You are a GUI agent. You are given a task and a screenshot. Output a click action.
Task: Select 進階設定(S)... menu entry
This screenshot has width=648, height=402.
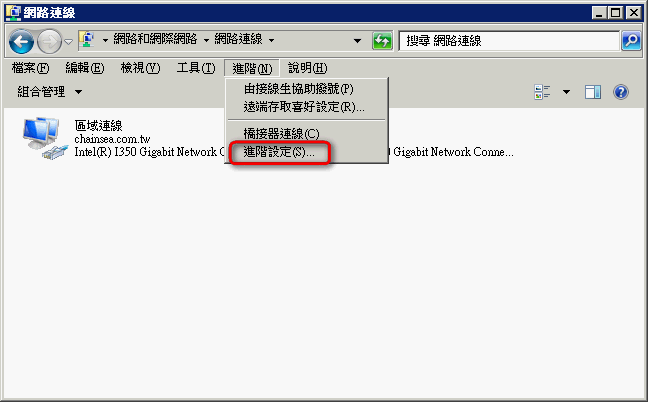[x=279, y=152]
